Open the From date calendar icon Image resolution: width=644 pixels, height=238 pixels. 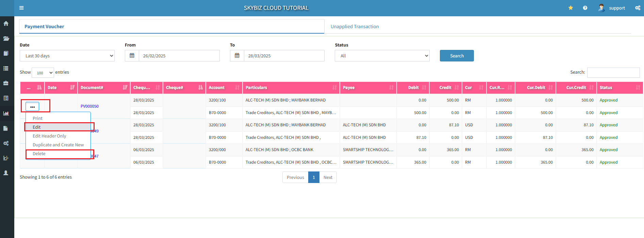[x=132, y=56]
